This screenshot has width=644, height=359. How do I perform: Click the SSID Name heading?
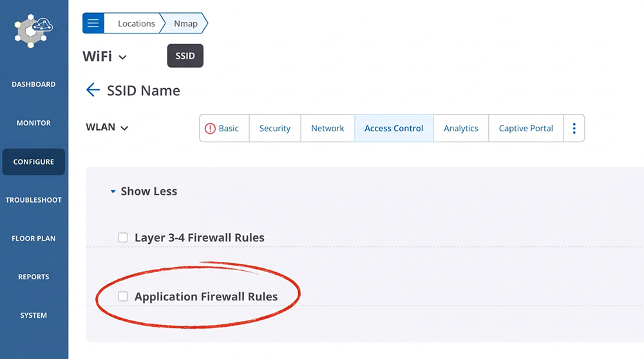point(144,90)
